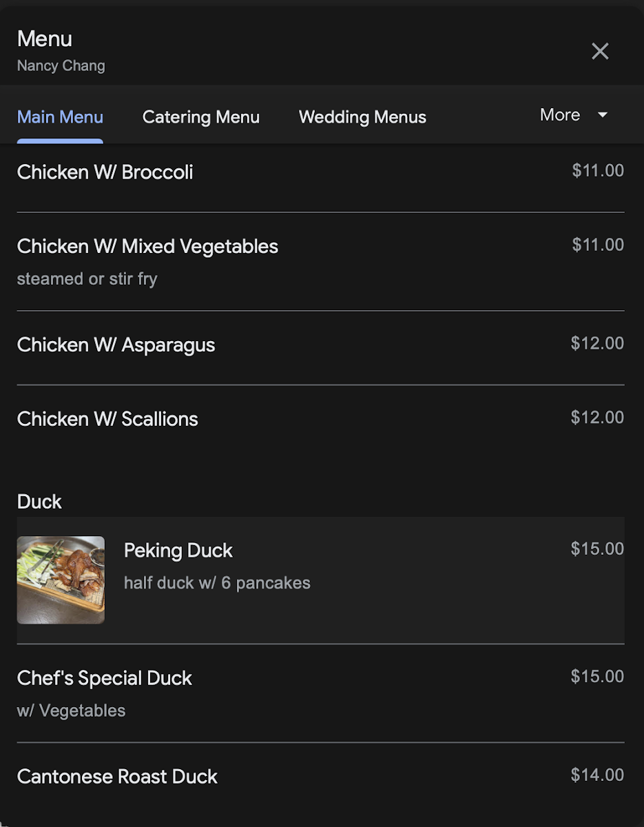Click the dropdown arrow beside More
Image resolution: width=644 pixels, height=827 pixels.
pos(603,115)
